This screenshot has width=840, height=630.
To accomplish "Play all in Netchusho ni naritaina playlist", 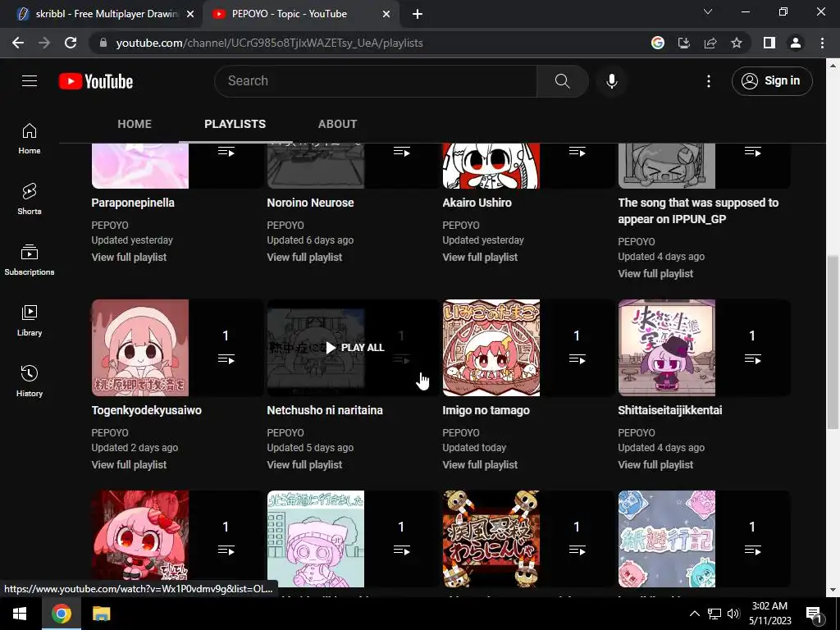I will point(354,348).
